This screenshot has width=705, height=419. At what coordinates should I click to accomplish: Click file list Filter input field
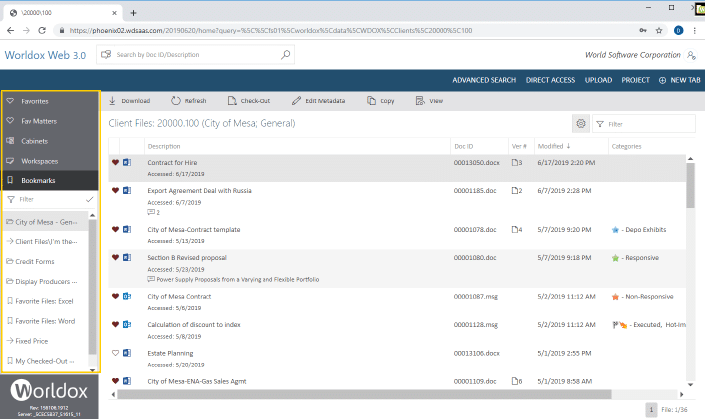[644, 124]
